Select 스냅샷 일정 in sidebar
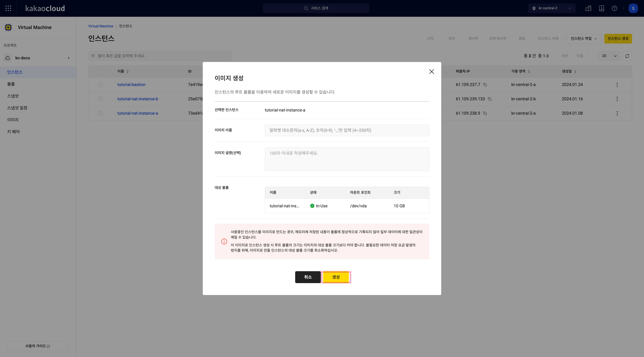 coord(38,108)
